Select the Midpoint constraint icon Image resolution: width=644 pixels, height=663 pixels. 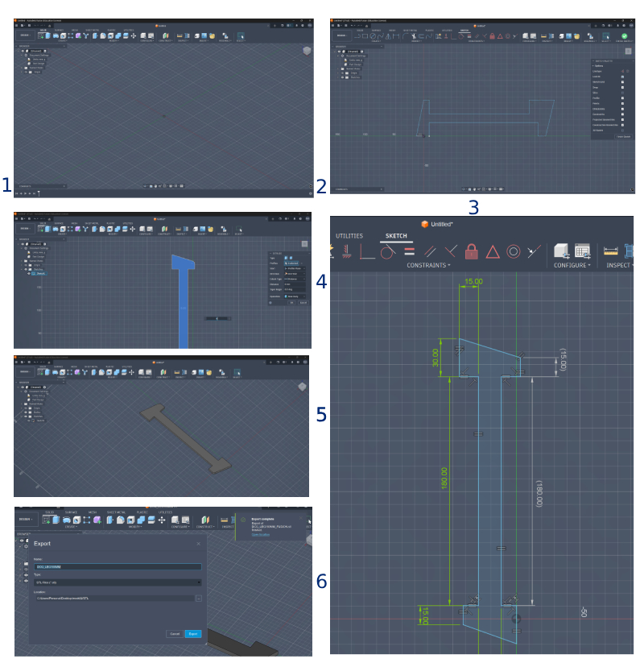click(492, 251)
